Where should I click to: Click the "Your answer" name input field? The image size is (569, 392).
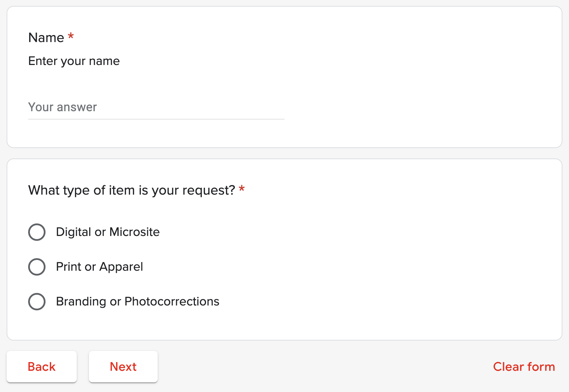[156, 107]
